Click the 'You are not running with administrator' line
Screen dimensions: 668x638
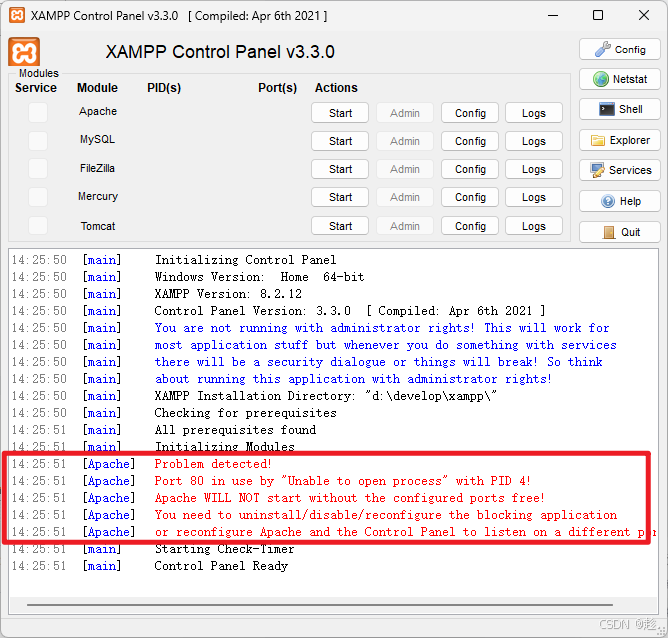(x=382, y=328)
